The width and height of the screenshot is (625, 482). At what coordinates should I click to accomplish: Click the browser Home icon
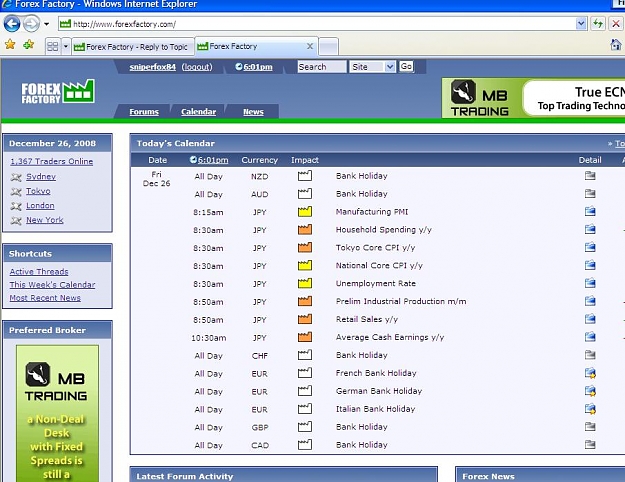click(616, 45)
